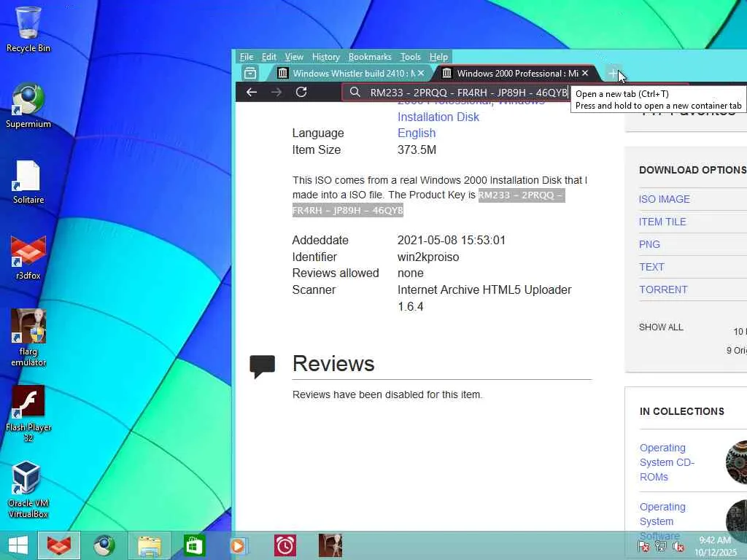The image size is (747, 560).
Task: Click the Operating System CD-ROMs collection thumbnail
Action: click(737, 462)
